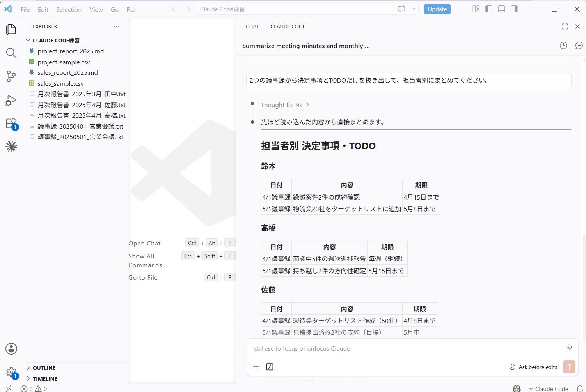Open the View menu
The height and width of the screenshot is (392, 586).
[96, 9]
